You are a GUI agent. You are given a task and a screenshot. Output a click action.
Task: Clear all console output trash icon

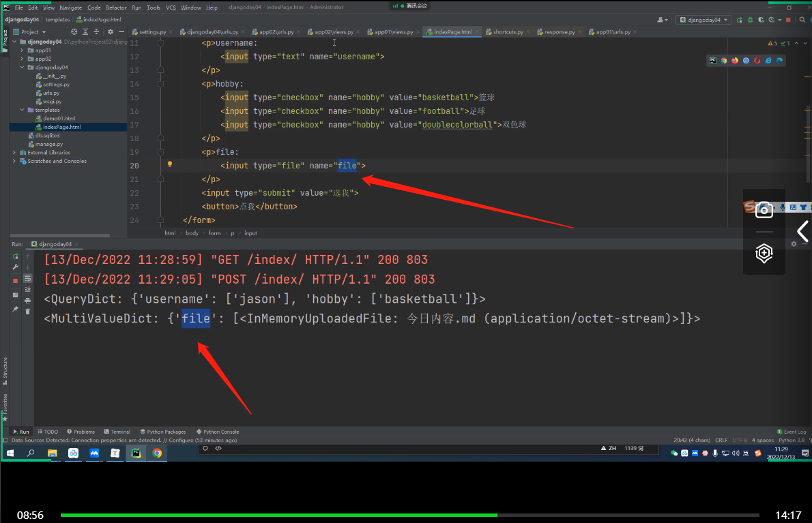(28, 312)
